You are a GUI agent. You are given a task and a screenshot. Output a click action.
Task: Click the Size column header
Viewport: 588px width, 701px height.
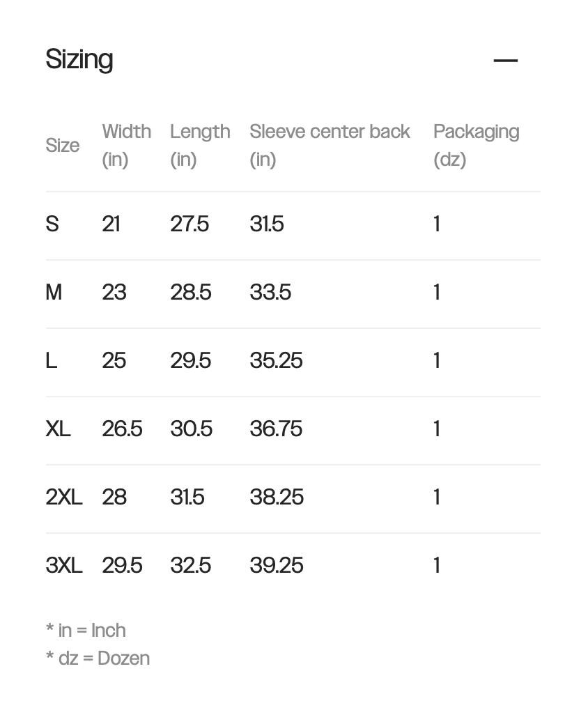click(63, 146)
